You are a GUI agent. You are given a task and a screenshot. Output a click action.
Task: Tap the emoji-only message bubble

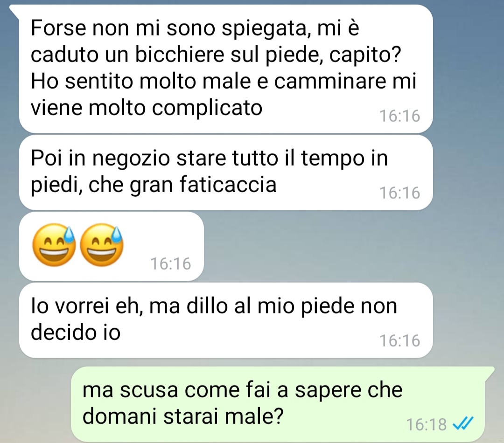coord(112,246)
